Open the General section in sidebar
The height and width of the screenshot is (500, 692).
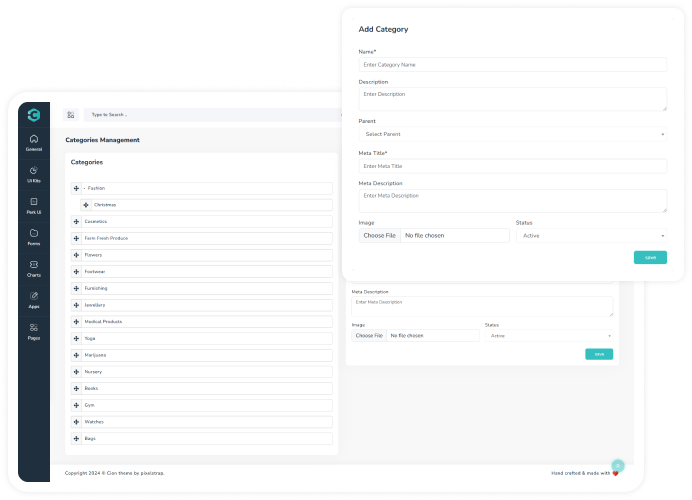(x=34, y=142)
